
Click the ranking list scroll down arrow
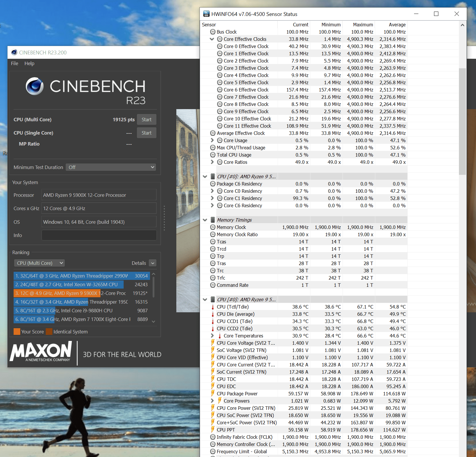(153, 321)
